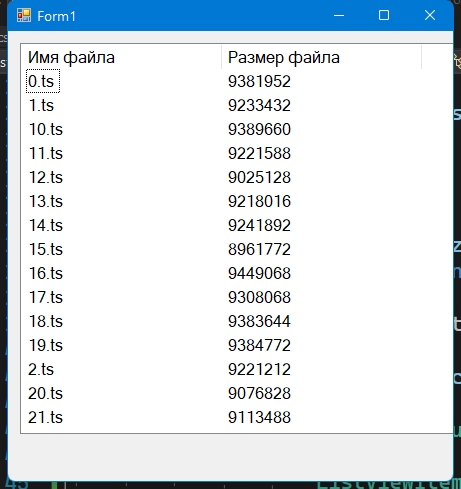Minimize the Form1 window

[339, 15]
